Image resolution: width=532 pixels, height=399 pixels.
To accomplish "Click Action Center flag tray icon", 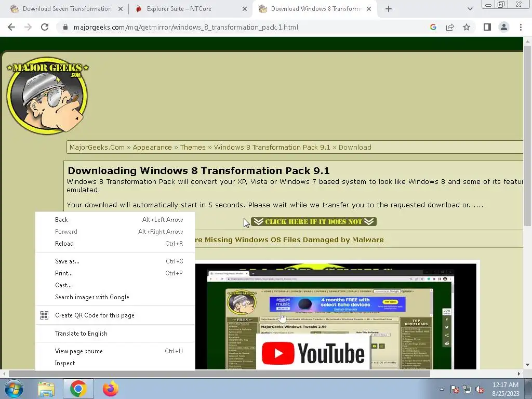I will click(x=455, y=389).
